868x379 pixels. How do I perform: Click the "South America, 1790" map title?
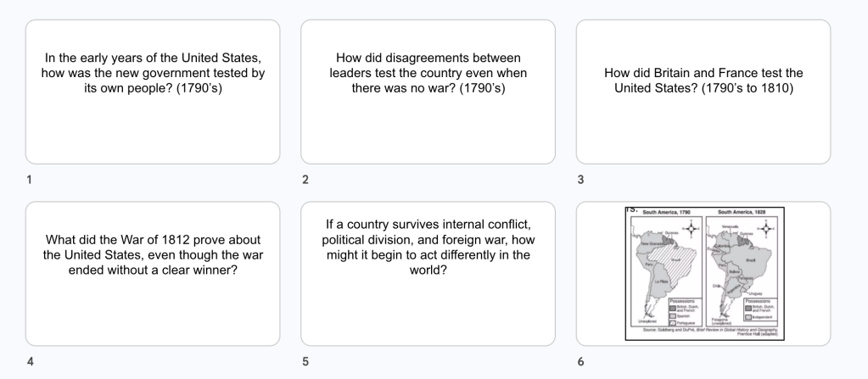pos(669,212)
